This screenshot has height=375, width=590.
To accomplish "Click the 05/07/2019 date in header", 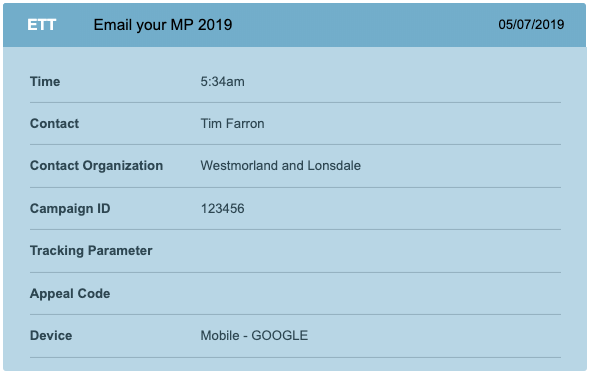I will (531, 24).
